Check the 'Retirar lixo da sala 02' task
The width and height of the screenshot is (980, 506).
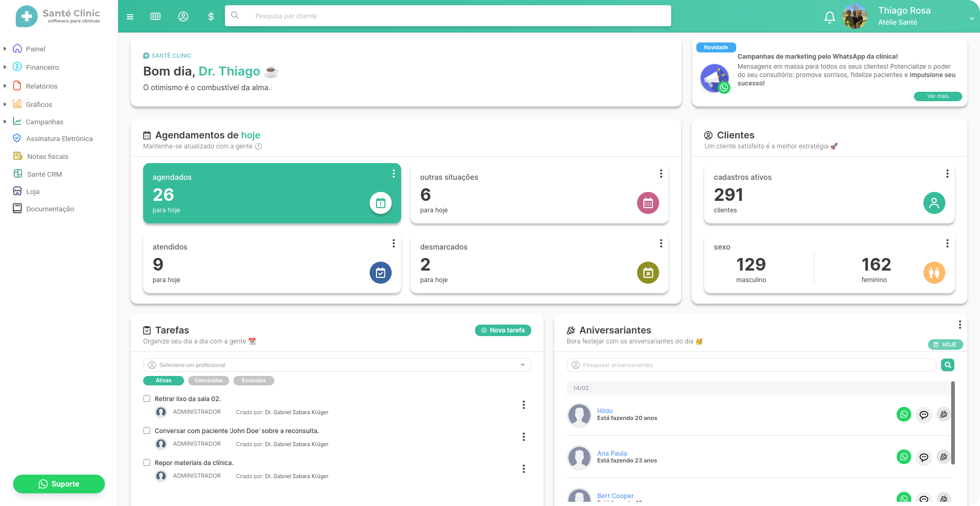click(147, 399)
